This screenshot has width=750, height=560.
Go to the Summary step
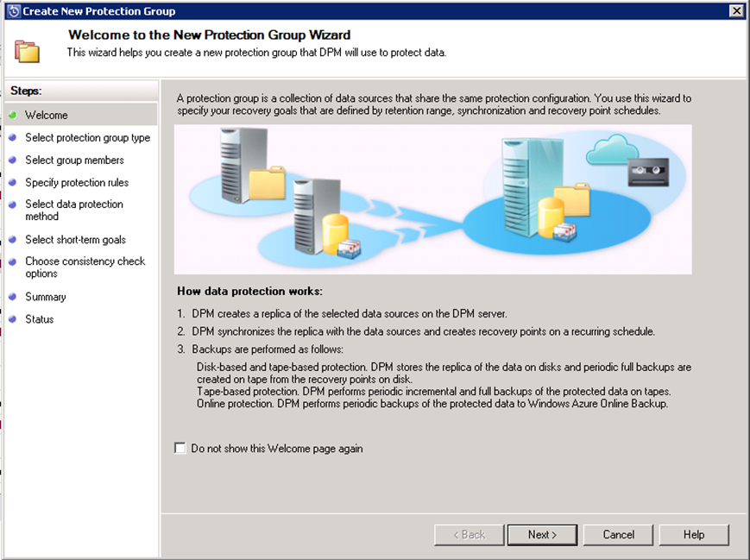pyautogui.click(x=46, y=297)
